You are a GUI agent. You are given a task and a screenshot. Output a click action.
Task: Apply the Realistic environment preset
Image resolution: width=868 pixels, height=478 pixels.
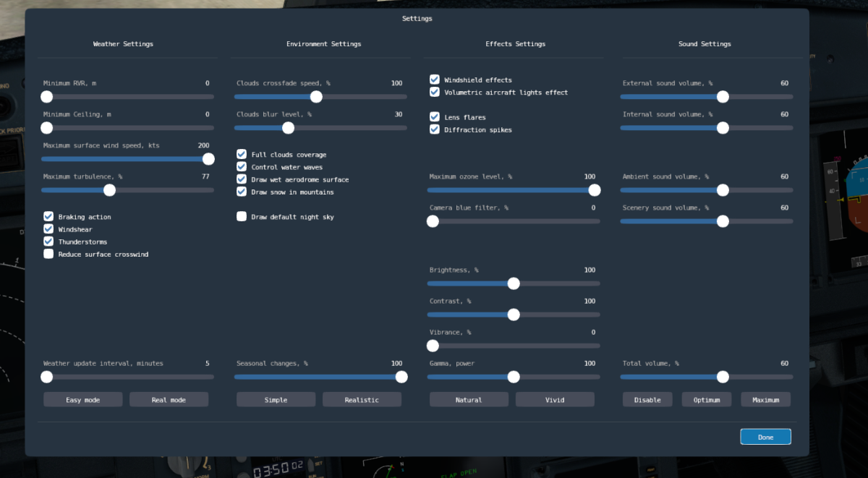(x=362, y=400)
